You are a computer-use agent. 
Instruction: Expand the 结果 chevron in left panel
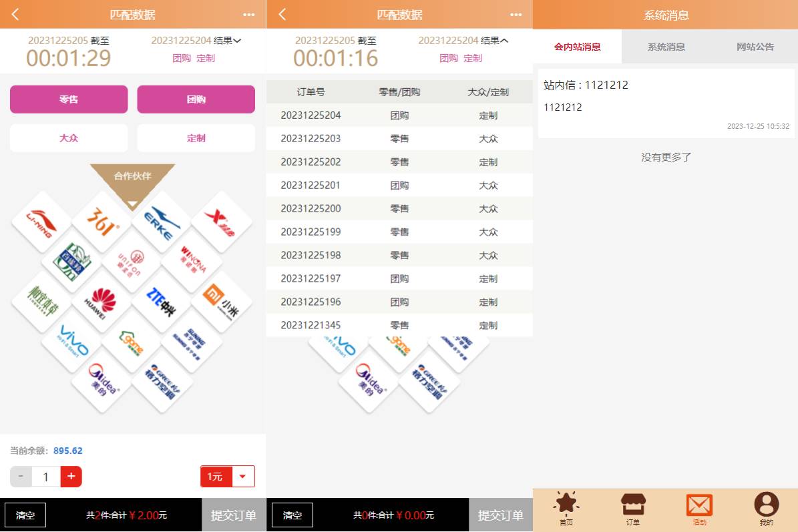coord(237,41)
